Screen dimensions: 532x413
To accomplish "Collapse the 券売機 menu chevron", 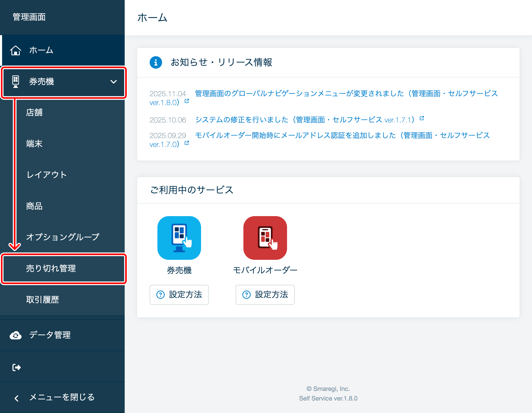I will 114,82.
